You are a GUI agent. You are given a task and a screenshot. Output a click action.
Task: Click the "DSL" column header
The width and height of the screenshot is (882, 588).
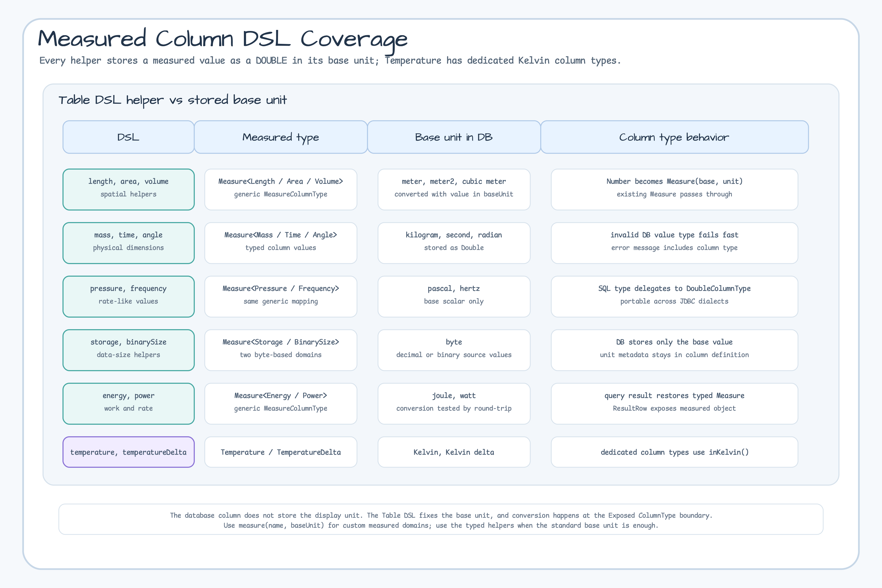point(128,137)
